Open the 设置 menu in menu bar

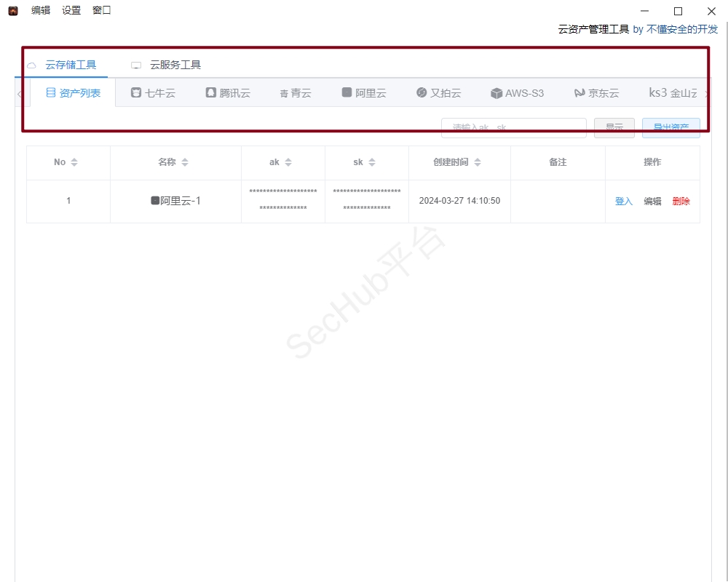coord(71,10)
